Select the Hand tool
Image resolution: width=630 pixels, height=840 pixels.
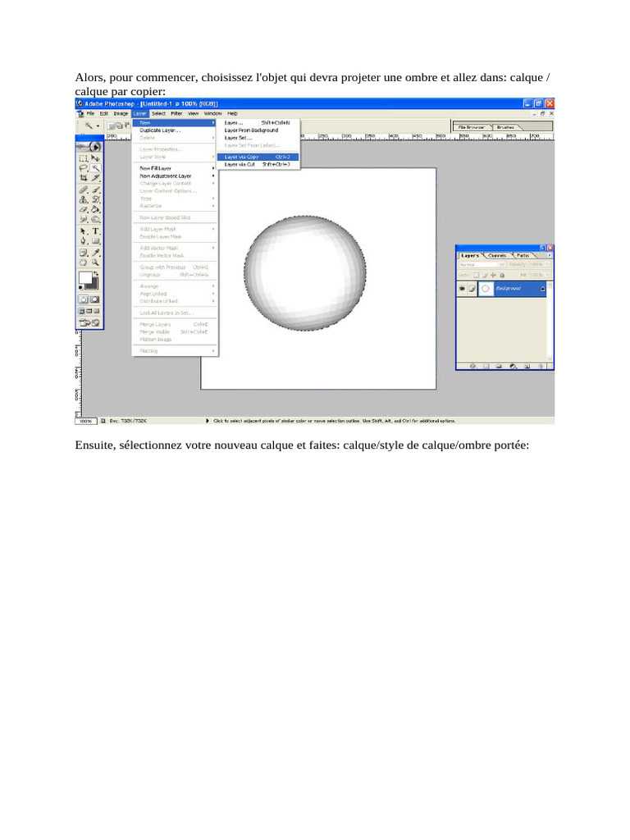point(83,262)
